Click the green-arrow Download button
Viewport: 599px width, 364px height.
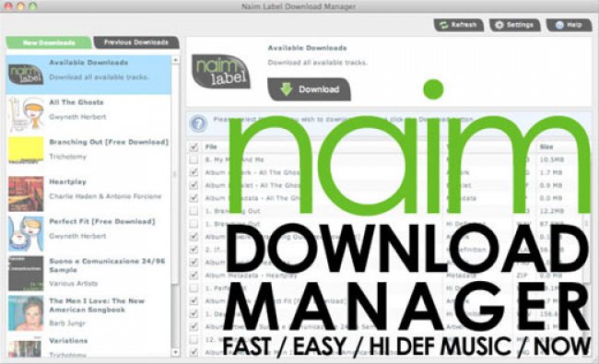click(x=309, y=89)
